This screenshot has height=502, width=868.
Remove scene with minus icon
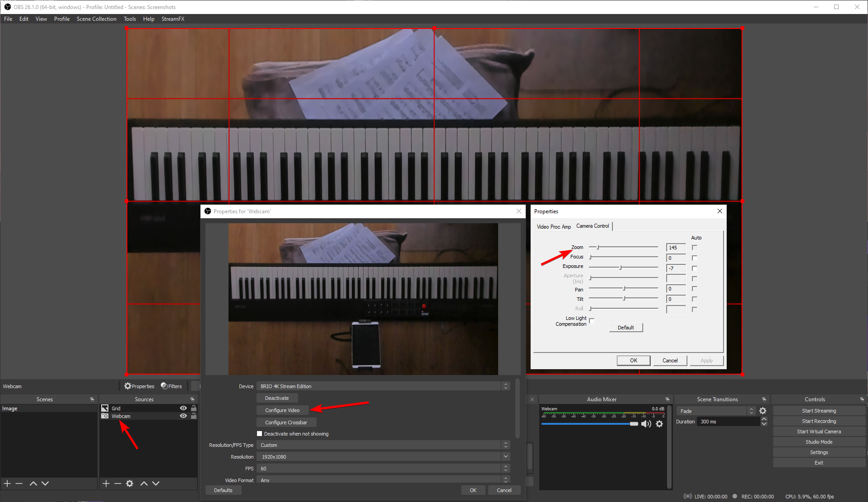coord(19,483)
